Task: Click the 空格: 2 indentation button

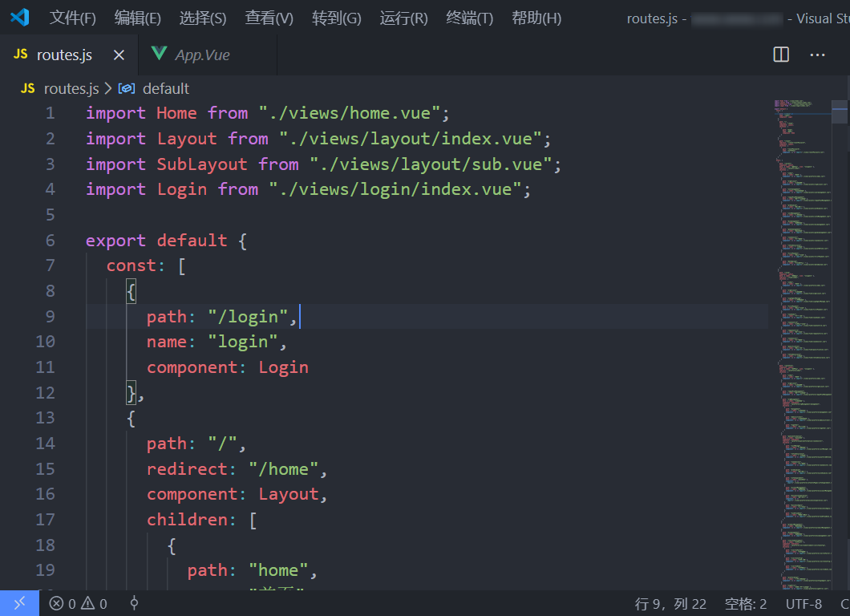Action: 744,603
